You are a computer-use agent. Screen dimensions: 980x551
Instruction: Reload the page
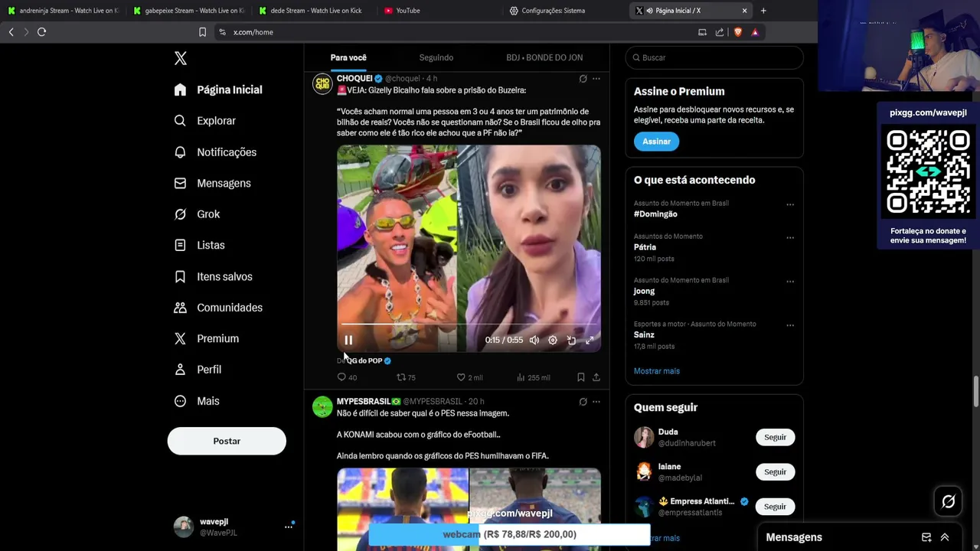point(42,32)
